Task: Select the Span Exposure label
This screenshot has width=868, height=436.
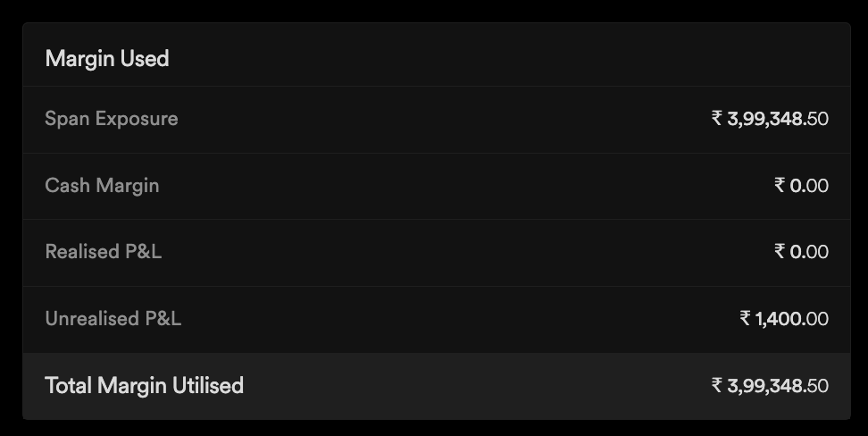Action: click(111, 119)
